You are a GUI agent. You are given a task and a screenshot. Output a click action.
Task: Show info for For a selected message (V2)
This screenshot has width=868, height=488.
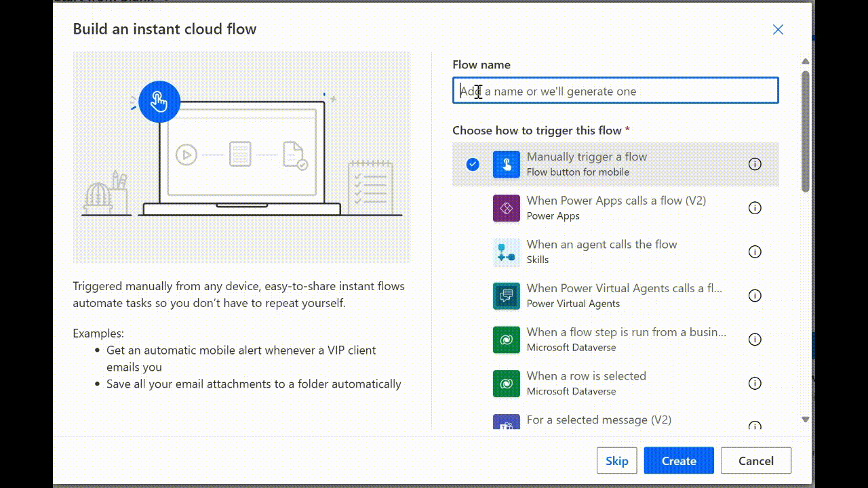[x=755, y=426]
